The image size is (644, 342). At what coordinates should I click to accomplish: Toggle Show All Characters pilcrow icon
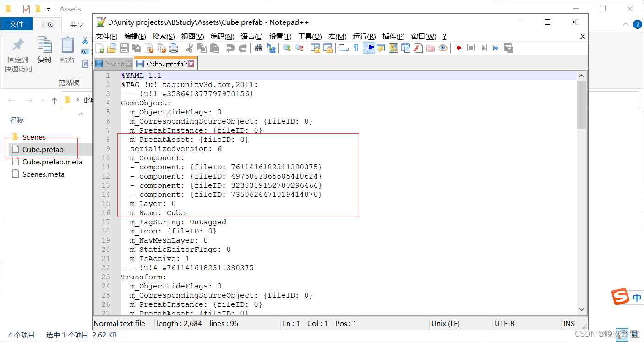[356, 48]
